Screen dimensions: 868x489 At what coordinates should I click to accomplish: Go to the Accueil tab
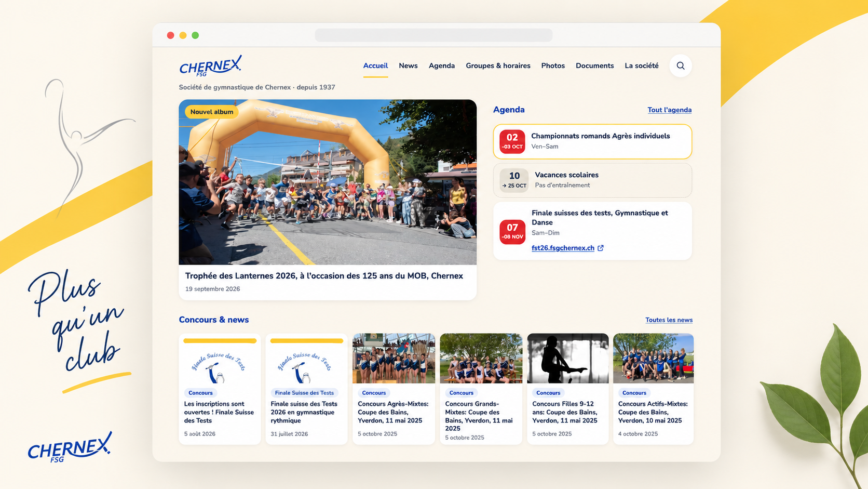[375, 66]
